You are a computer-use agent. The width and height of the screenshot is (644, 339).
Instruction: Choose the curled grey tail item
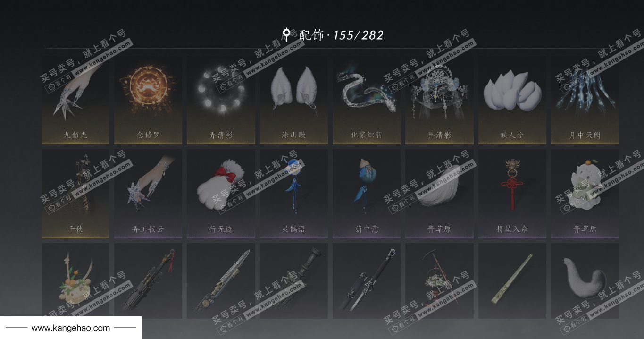pyautogui.click(x=585, y=281)
